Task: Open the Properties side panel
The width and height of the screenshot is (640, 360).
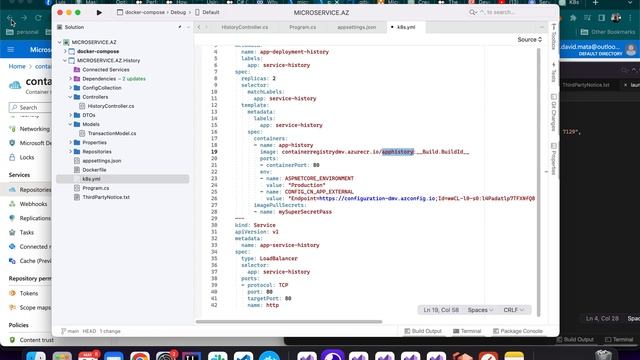Action: pos(553,159)
